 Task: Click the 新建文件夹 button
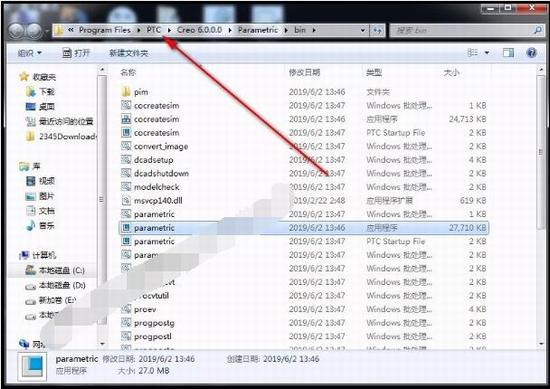[x=128, y=53]
